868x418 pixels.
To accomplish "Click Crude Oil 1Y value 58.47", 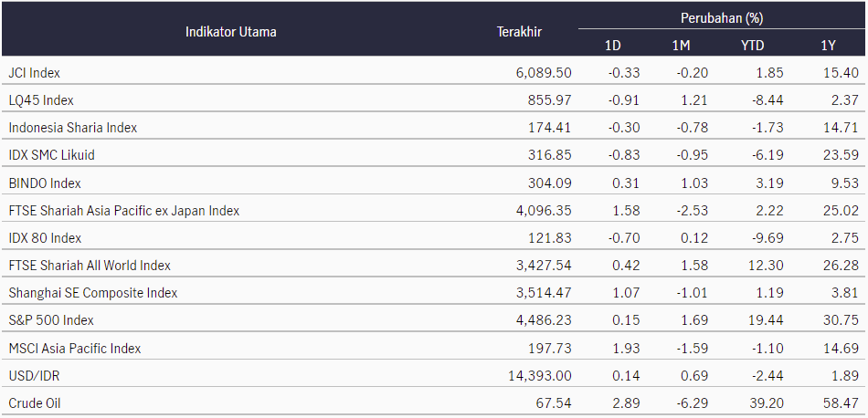I will tap(838, 403).
